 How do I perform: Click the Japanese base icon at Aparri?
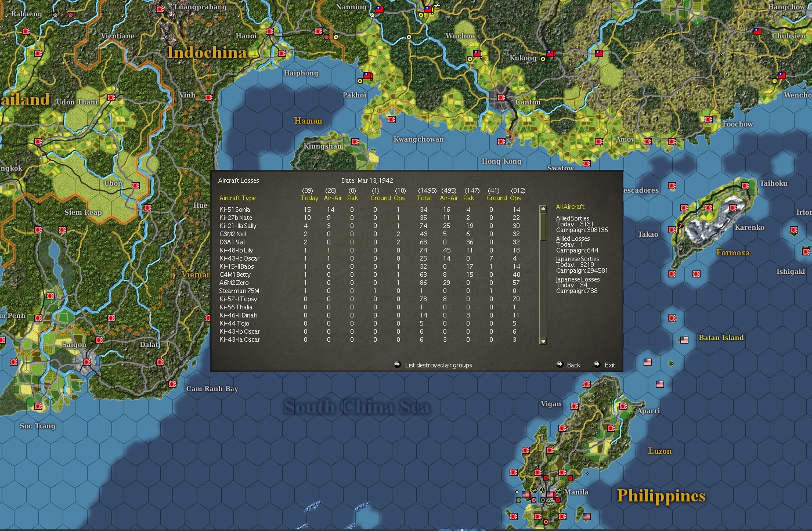(x=623, y=406)
